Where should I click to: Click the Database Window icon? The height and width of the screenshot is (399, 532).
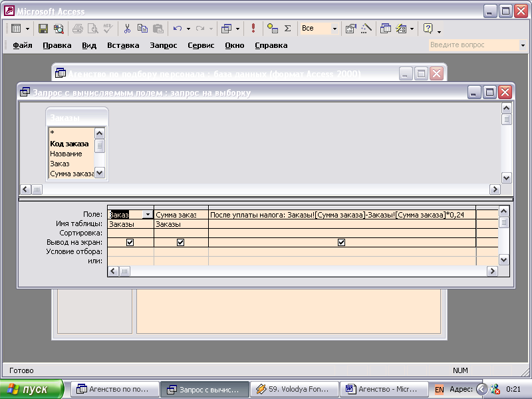click(386, 29)
